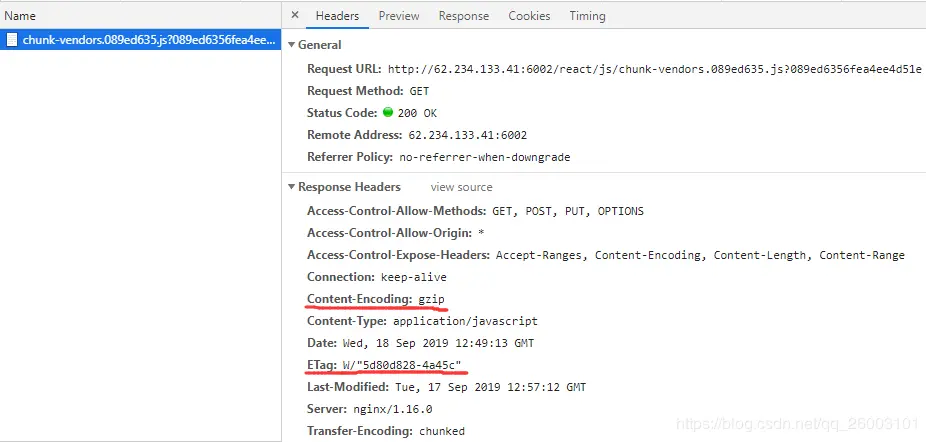926x442 pixels.
Task: Switch to the Preview tab
Action: tap(399, 16)
